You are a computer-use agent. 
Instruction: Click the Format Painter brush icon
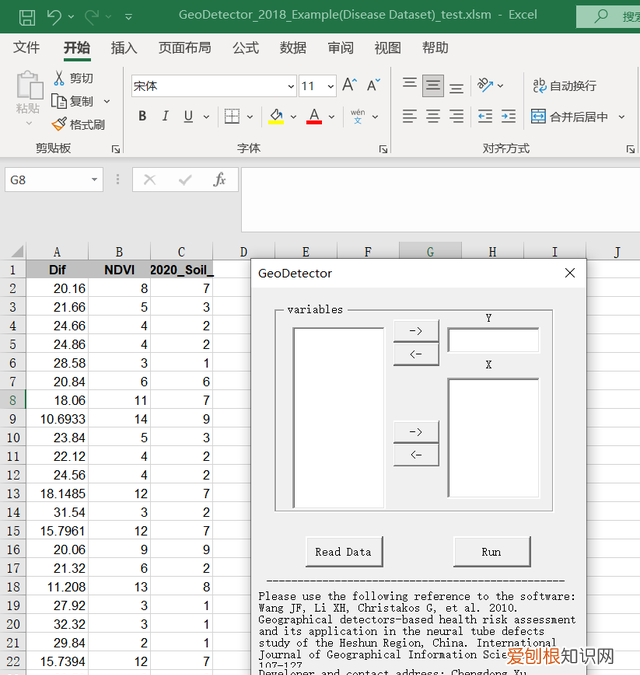click(x=59, y=125)
